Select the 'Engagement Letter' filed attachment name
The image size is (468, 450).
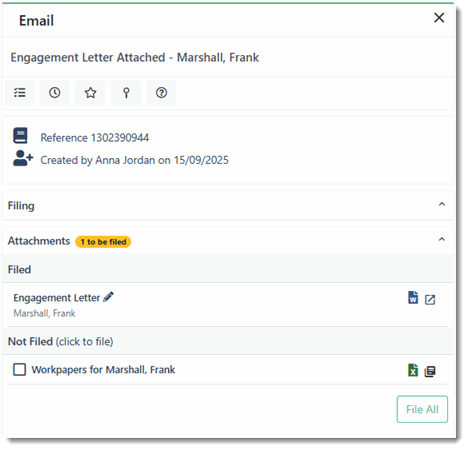[x=57, y=297]
